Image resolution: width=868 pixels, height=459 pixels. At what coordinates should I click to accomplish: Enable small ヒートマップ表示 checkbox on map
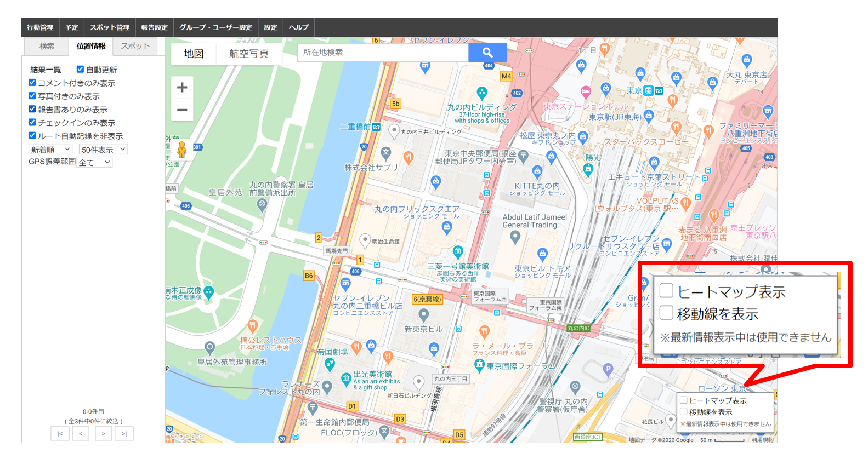pyautogui.click(x=684, y=400)
